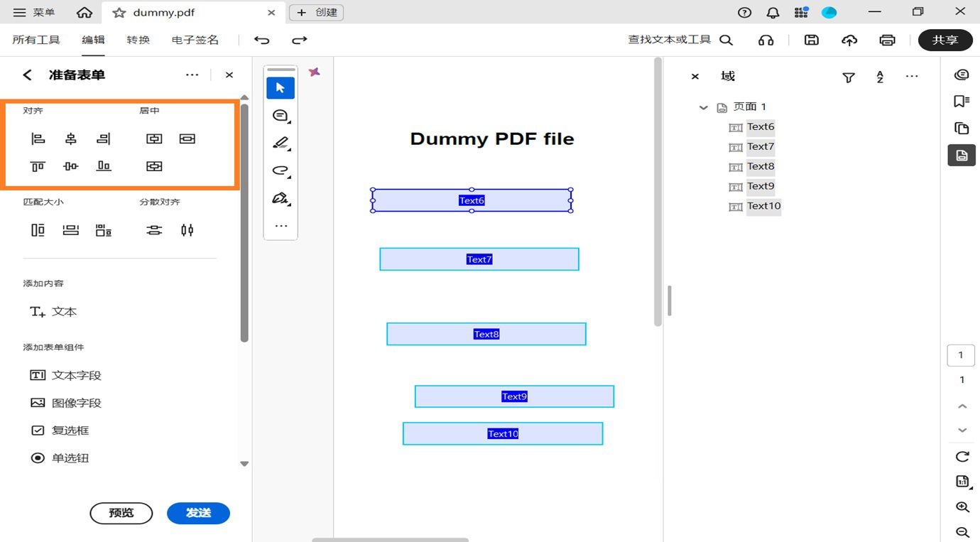Align selected fields to the top
This screenshot has width=980, height=542.
tap(38, 166)
